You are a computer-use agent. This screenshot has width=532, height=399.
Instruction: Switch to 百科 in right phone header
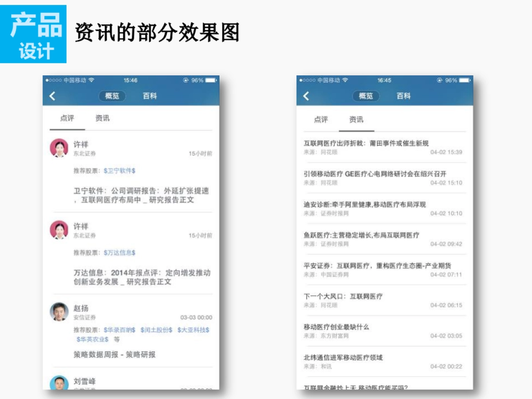[x=403, y=96]
